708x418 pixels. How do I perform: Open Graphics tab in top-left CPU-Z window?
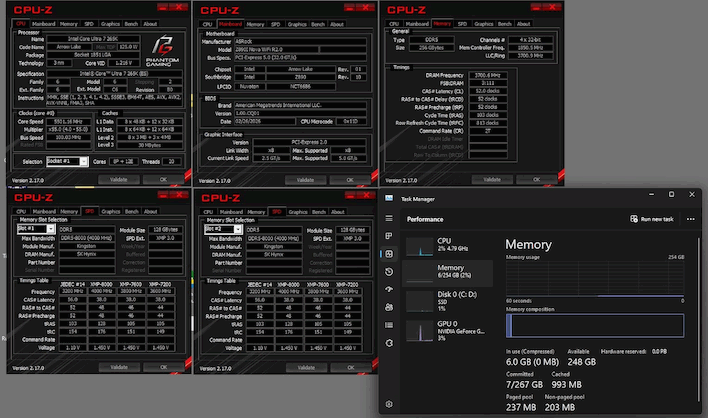pos(110,24)
